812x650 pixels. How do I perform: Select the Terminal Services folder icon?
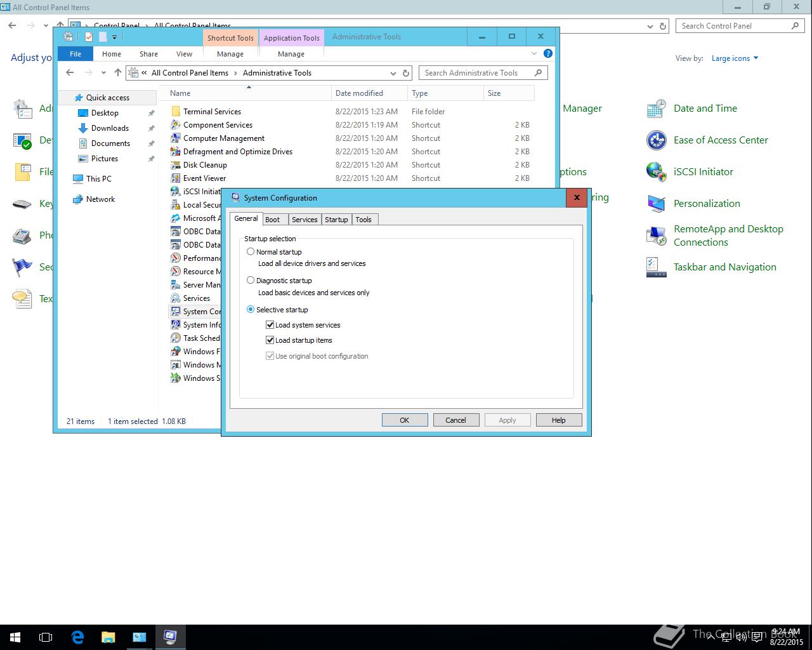click(x=176, y=112)
